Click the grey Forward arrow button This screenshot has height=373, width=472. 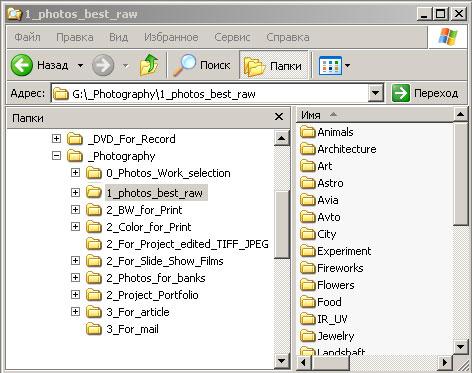[103, 65]
